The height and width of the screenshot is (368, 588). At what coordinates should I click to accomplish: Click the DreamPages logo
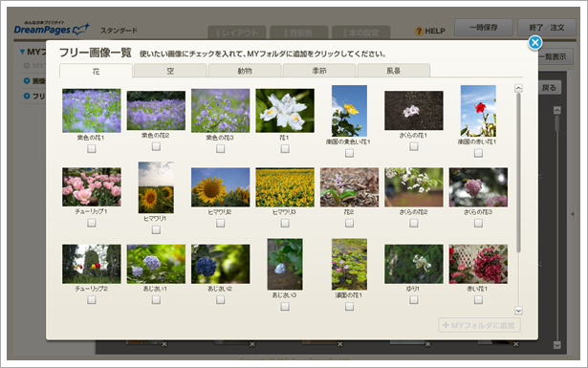[x=52, y=28]
